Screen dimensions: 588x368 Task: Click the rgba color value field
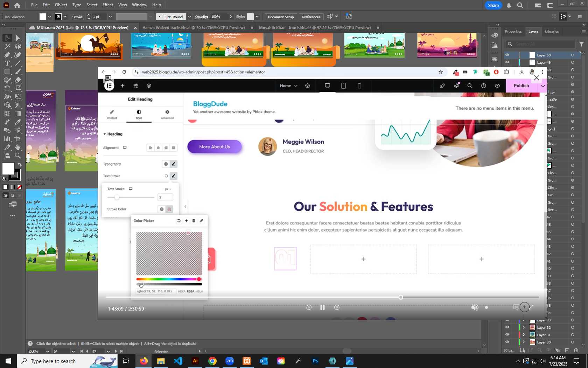coord(155,291)
